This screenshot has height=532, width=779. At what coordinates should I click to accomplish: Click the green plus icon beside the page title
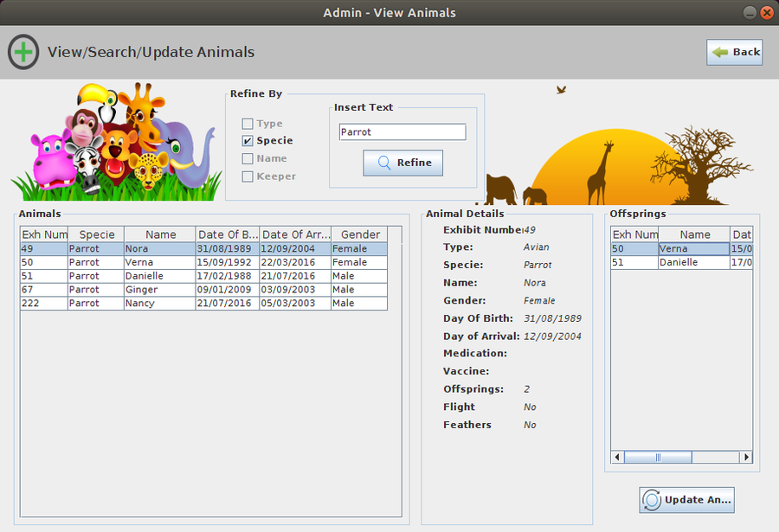(23, 52)
